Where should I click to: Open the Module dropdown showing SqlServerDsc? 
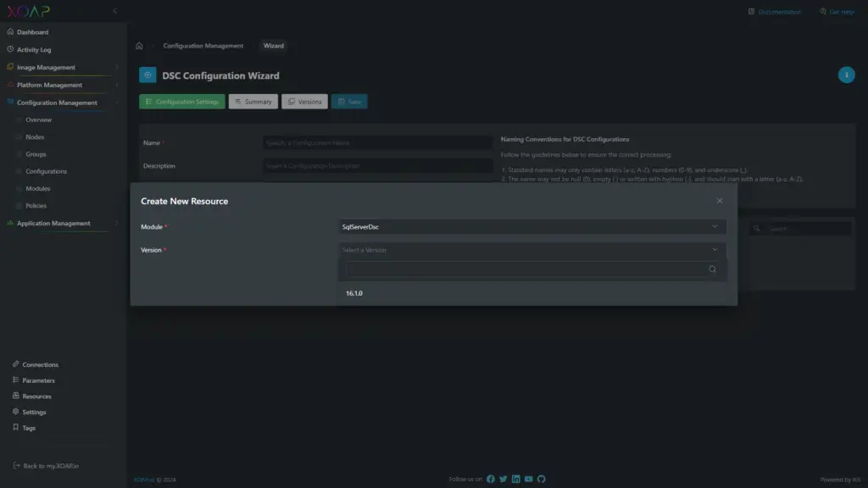[532, 227]
